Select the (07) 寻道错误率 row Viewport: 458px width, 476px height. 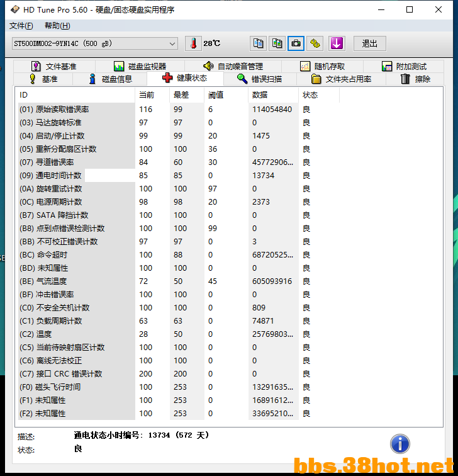click(179, 162)
